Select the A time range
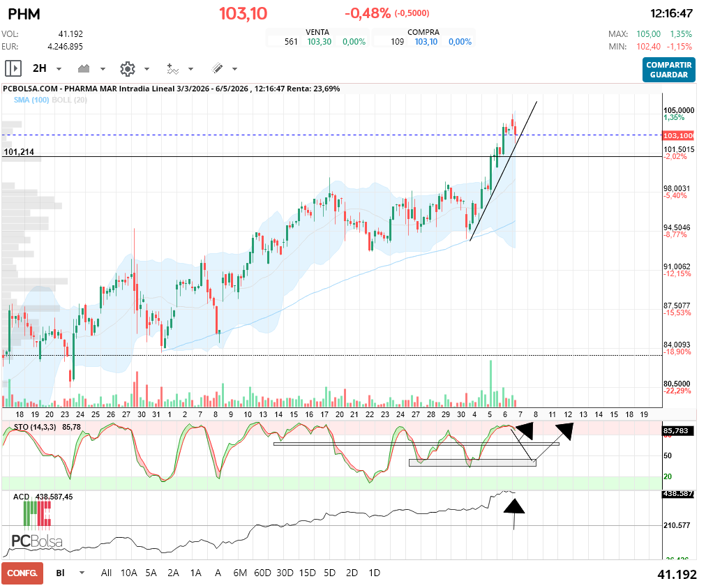 click(218, 573)
